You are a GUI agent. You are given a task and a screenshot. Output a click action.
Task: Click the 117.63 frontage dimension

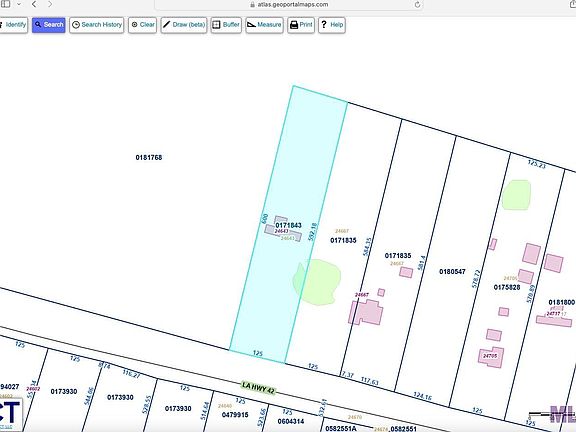(370, 381)
